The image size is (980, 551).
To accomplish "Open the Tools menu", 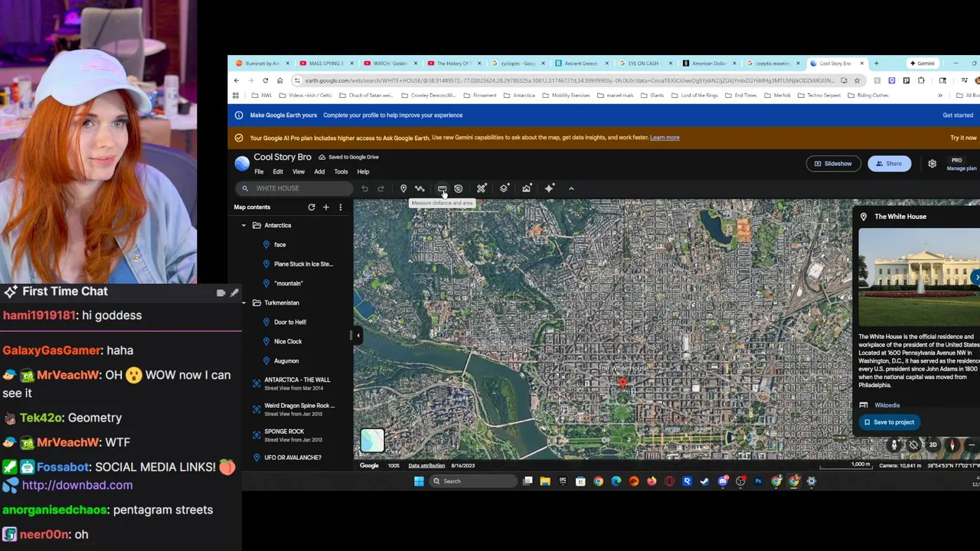I will coord(341,171).
